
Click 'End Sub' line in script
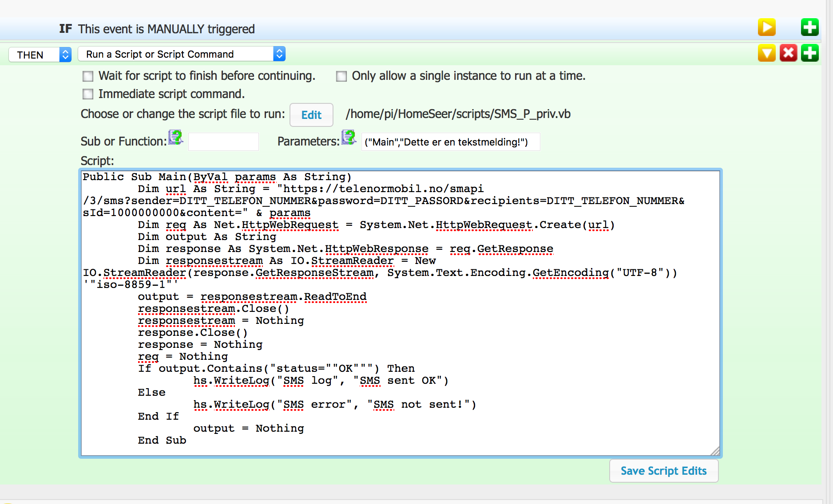(x=162, y=440)
